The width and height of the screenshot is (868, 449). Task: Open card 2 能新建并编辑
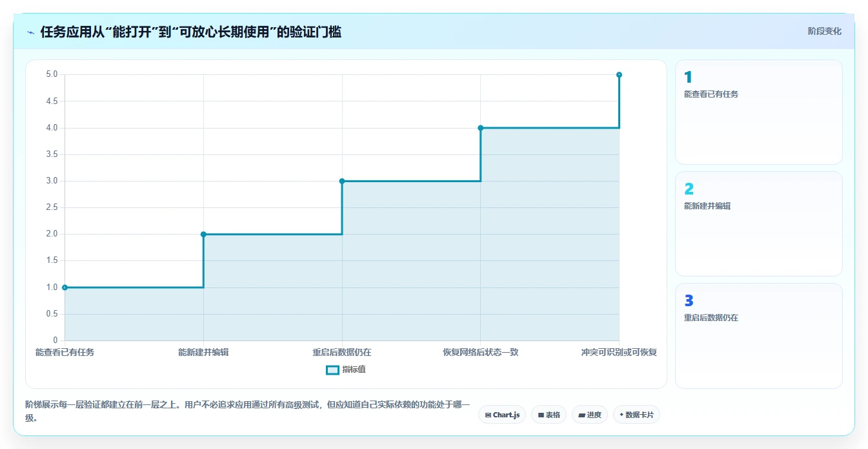[758, 224]
